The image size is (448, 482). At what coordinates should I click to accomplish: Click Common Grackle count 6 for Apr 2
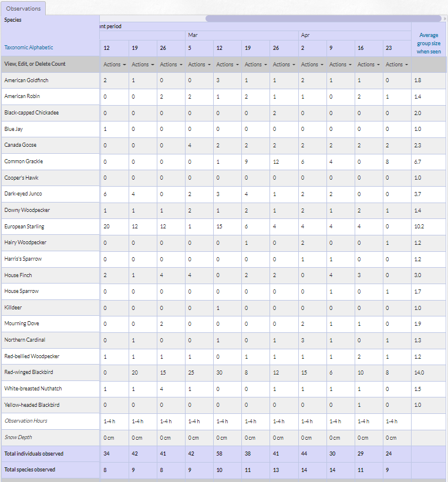click(302, 161)
